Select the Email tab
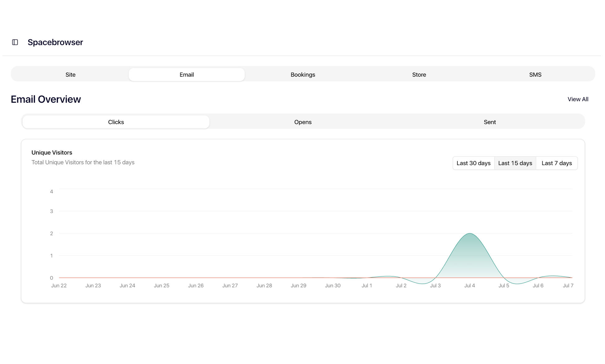The image size is (605, 364). pyautogui.click(x=186, y=74)
